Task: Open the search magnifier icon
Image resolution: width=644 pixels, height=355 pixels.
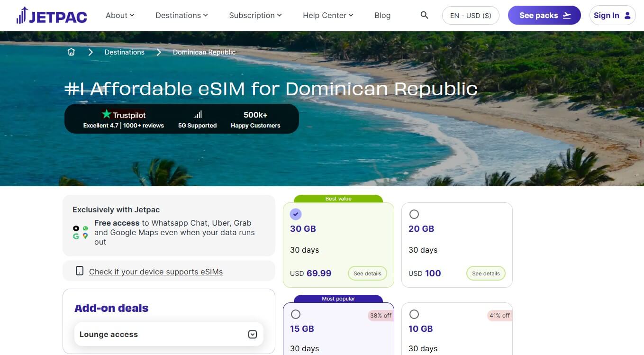Action: click(424, 15)
